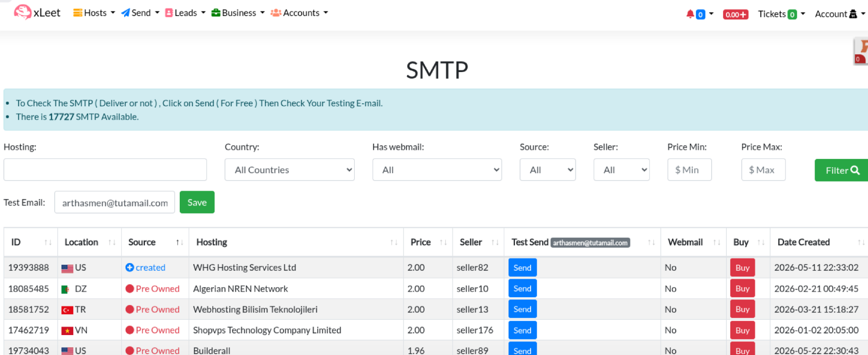Send test for Webhosting Bilisim Teknolojileri row
Screen dimensions: 868x355
[x=522, y=309]
